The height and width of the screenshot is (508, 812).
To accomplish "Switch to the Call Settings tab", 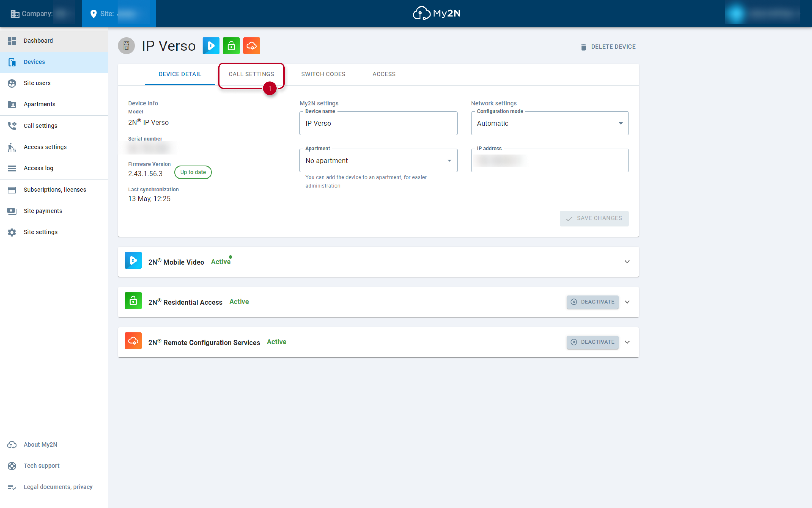I will pos(251,74).
